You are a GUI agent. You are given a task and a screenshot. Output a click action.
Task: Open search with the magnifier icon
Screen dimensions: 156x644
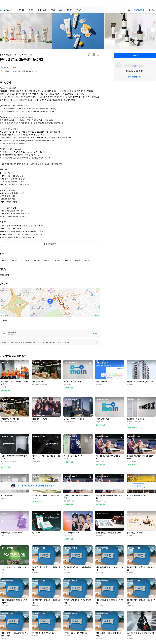click(x=129, y=10)
